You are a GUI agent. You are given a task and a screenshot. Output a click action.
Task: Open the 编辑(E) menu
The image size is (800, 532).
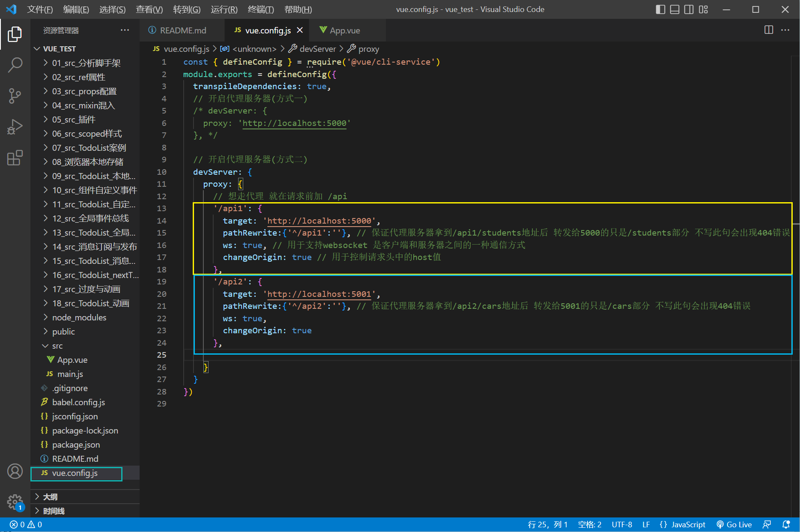point(76,9)
